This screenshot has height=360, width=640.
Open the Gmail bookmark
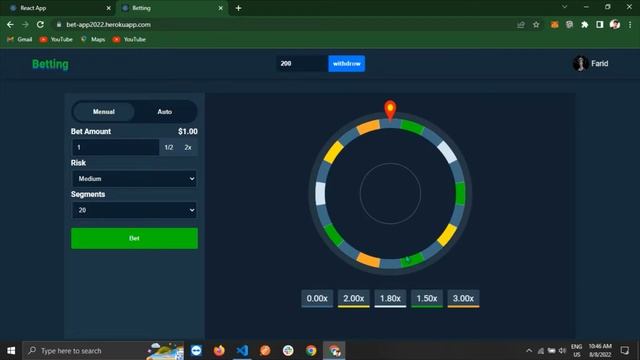[x=20, y=40]
